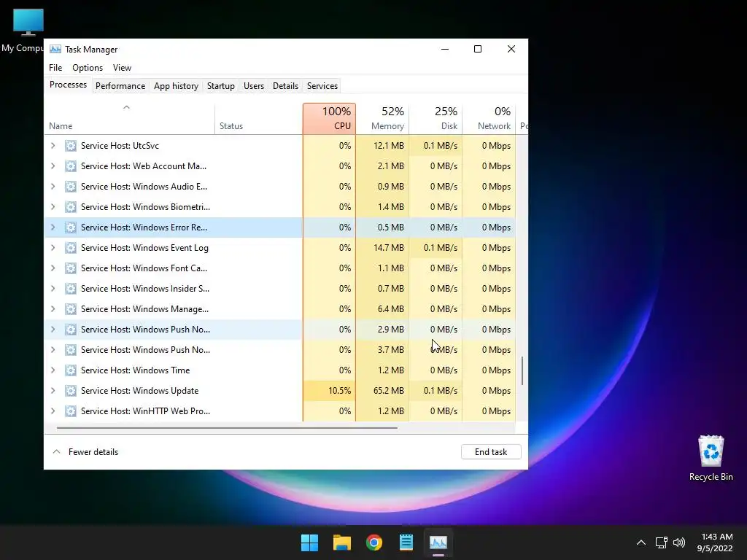Sort by the Status column header

(259, 119)
